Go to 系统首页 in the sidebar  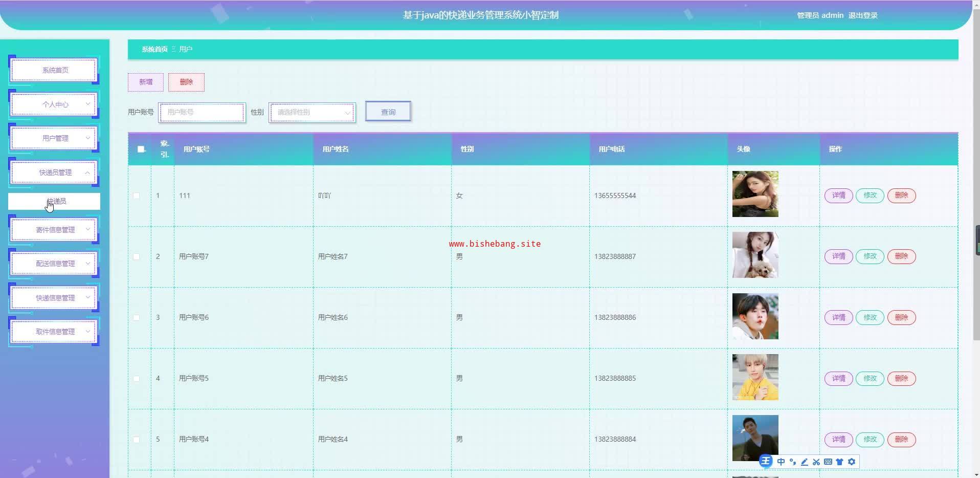tap(54, 70)
